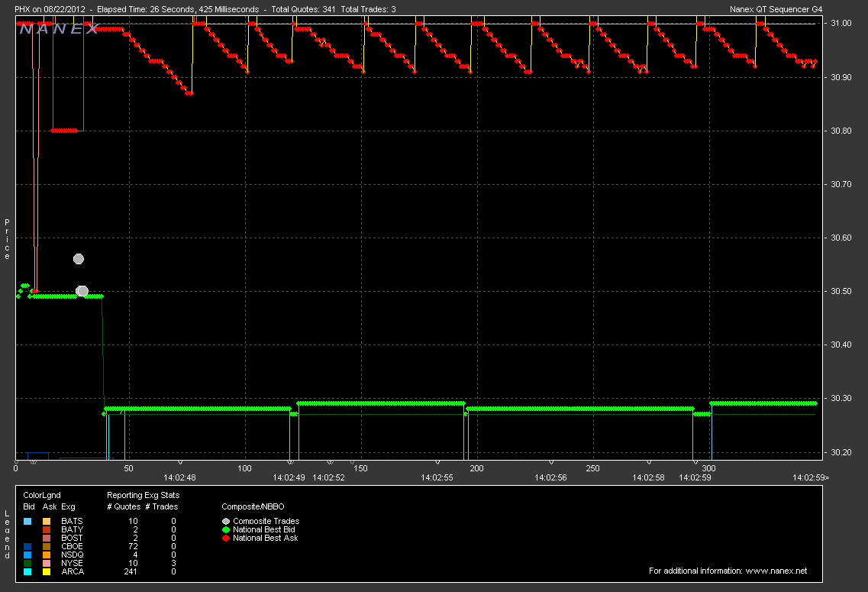This screenshot has height=592, width=868.
Task: Click the CBOE ask brown swatch
Action: point(47,547)
